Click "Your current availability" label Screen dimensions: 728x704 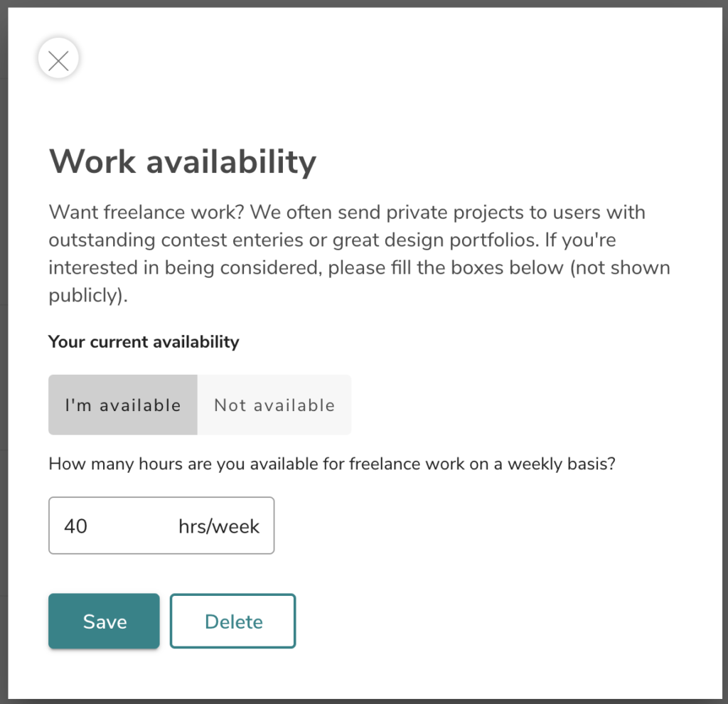pyautogui.click(x=143, y=341)
